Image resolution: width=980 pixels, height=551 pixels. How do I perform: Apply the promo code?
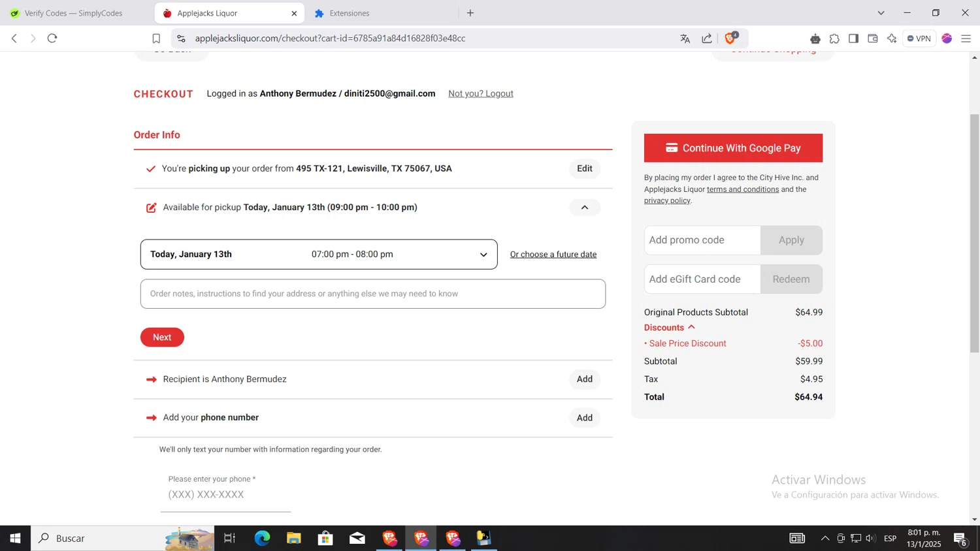791,240
